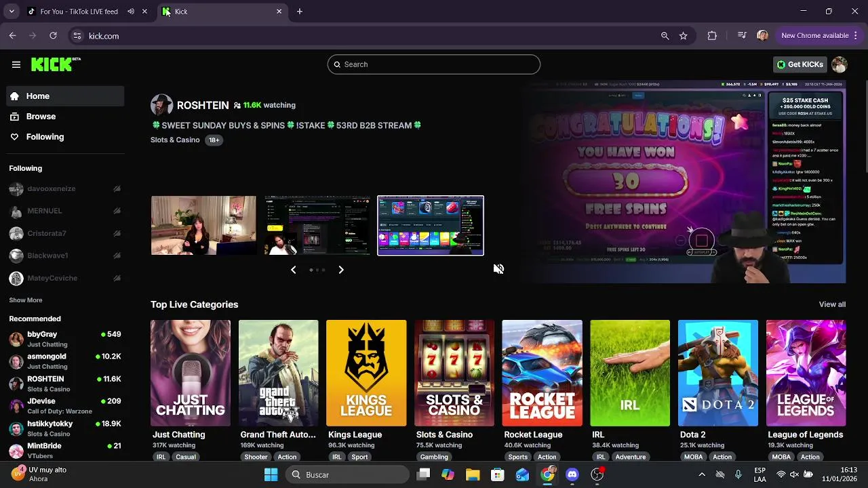View site information icon in address bar

pos(77,36)
